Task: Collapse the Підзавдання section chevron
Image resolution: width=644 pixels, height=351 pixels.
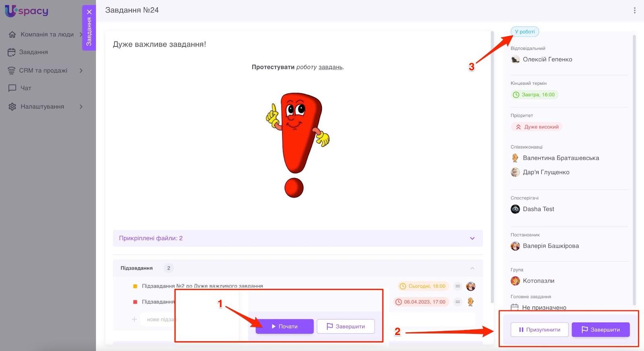Action: 472,269
